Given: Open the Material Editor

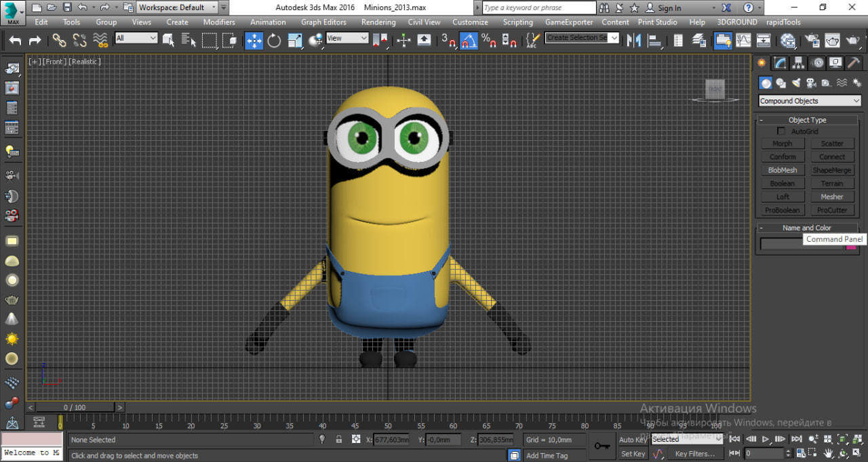Looking at the screenshot, I should 787,41.
